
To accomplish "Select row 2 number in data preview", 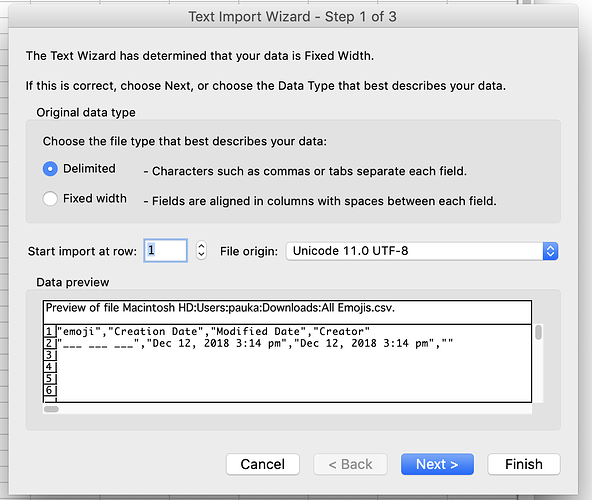I will tap(49, 343).
